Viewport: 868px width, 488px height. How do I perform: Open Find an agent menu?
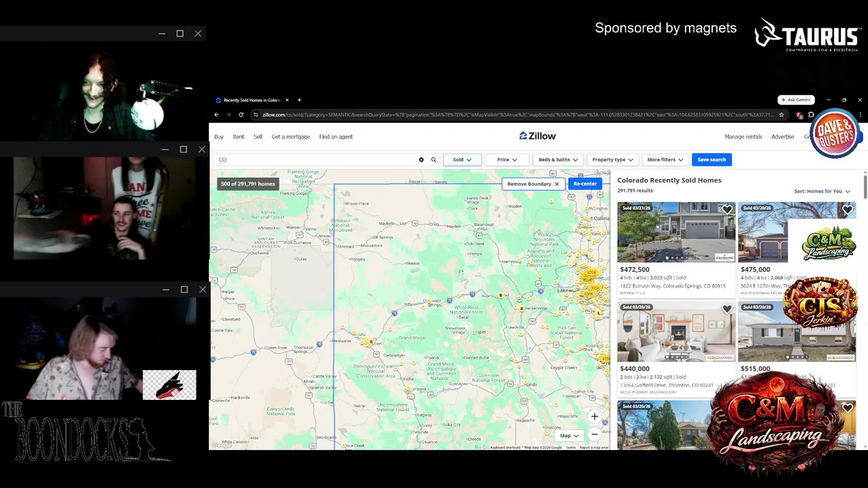pyautogui.click(x=336, y=137)
